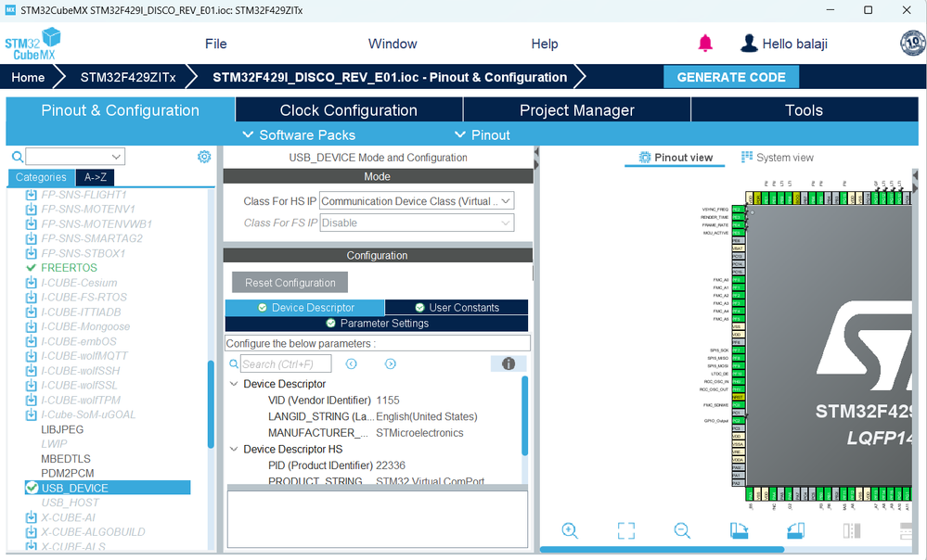Collapse the Device Descriptor HS section
The image size is (927, 560).
pyautogui.click(x=234, y=449)
